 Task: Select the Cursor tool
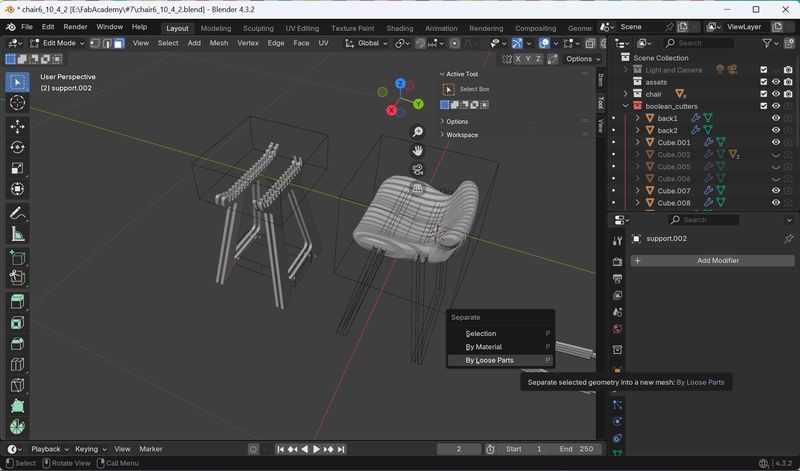[17, 103]
